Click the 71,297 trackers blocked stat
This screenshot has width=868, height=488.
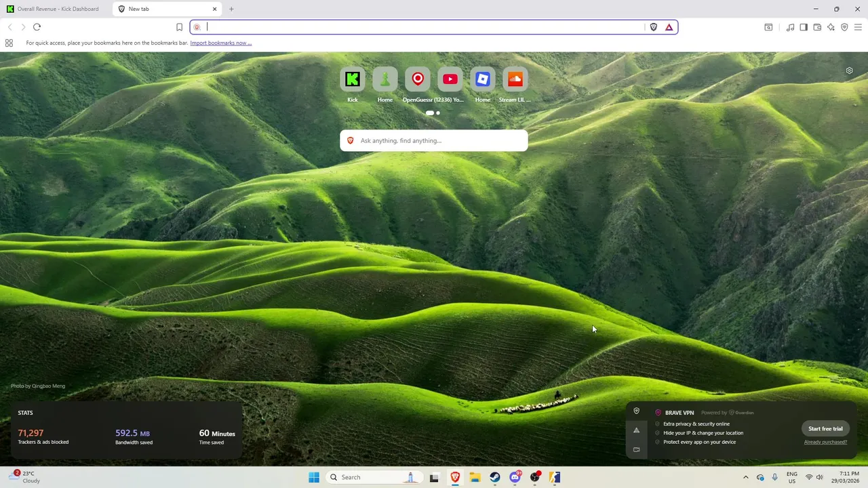click(x=43, y=436)
